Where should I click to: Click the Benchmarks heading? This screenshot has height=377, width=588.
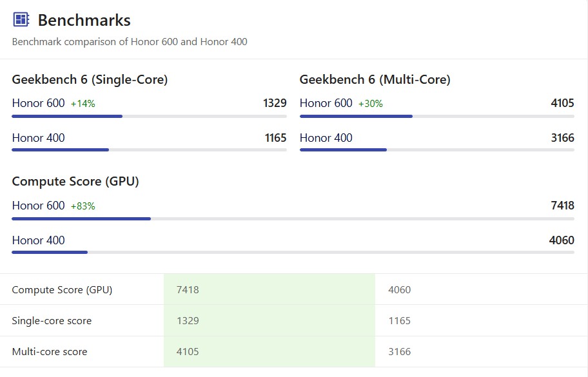84,20
